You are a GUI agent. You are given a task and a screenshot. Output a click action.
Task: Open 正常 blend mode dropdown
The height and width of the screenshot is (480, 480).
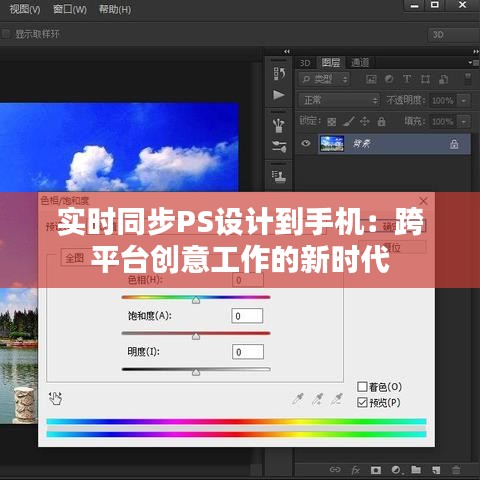(x=339, y=100)
